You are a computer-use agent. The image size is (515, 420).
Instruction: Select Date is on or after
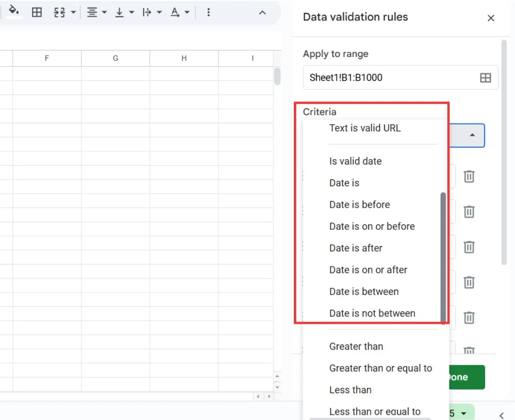[x=368, y=270]
